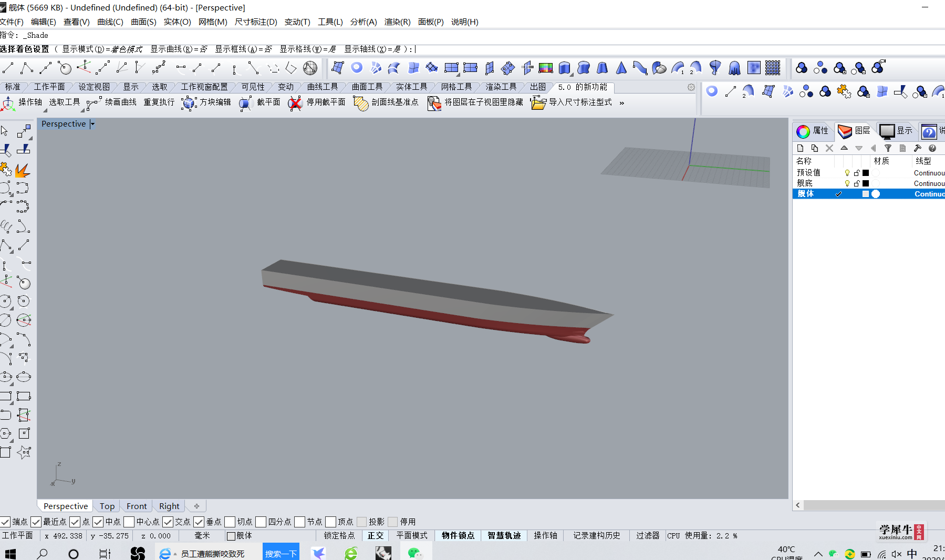Click 记录建构历史 record history button
The image size is (945, 560).
(x=597, y=536)
